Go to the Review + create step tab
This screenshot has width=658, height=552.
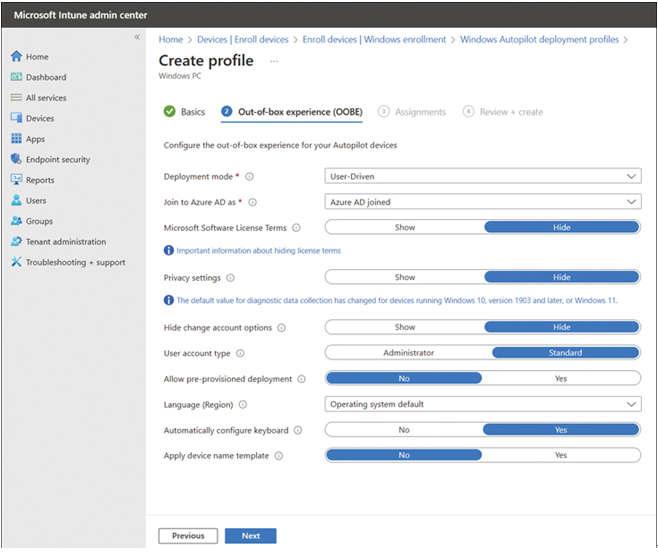[503, 112]
